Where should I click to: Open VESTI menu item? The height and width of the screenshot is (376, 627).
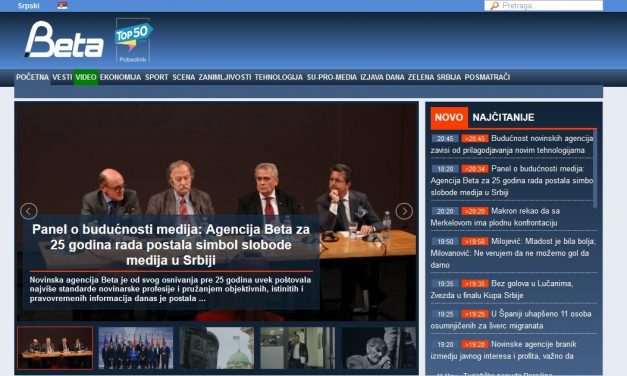point(62,77)
